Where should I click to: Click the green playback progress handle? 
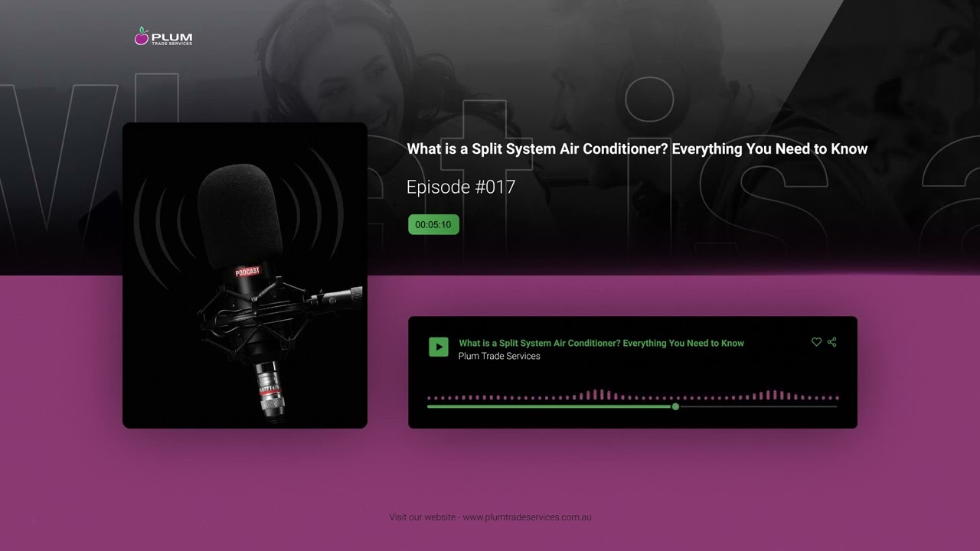tap(675, 406)
